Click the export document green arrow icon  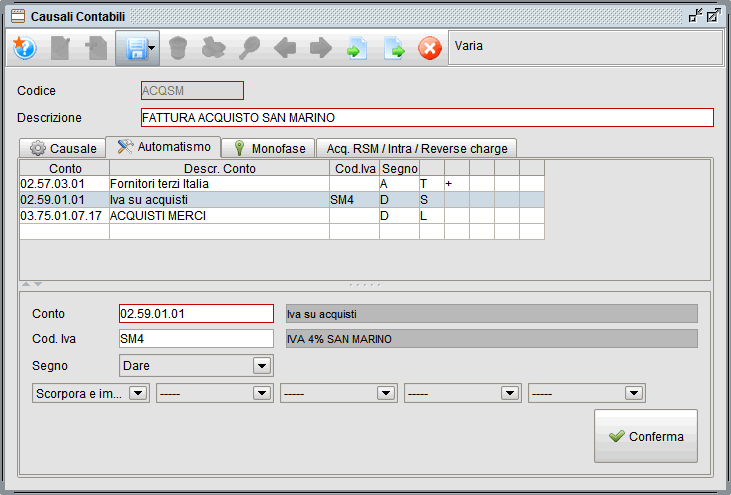point(394,48)
